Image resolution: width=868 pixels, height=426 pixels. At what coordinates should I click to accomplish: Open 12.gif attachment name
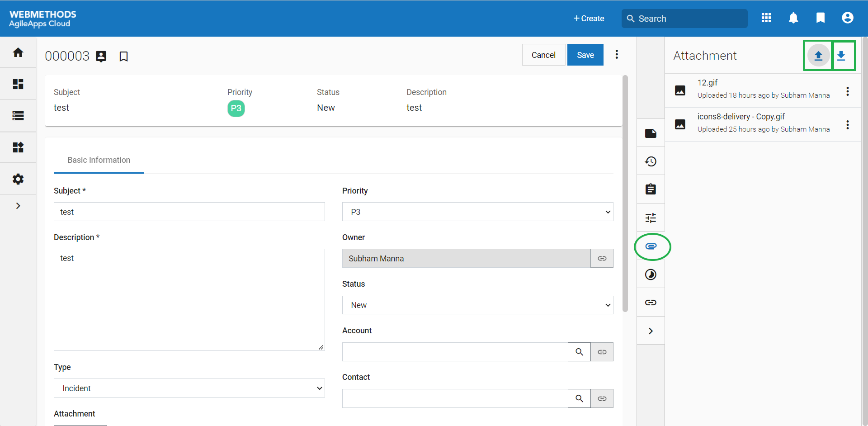[x=708, y=83]
